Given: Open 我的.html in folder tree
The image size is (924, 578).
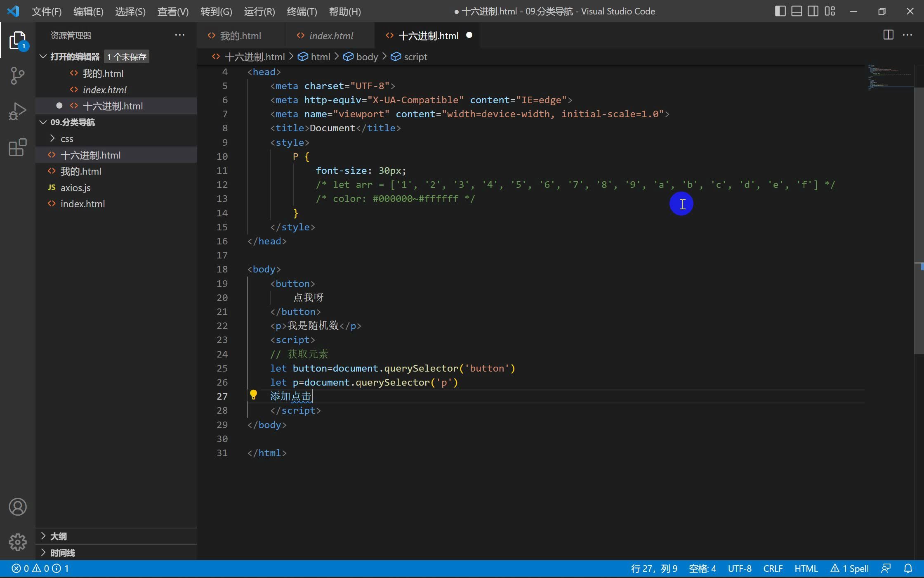Looking at the screenshot, I should point(116,171).
